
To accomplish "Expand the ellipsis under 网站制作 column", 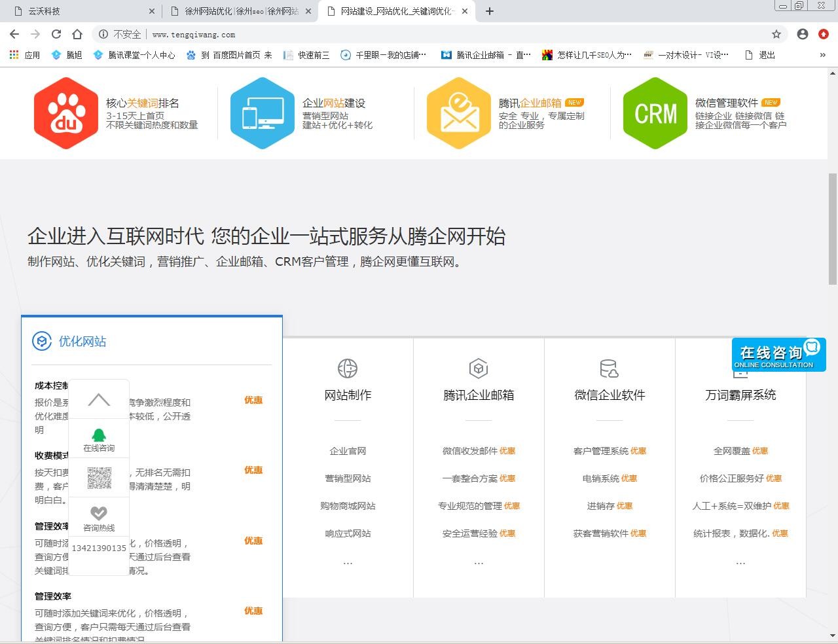I will click(x=348, y=562).
